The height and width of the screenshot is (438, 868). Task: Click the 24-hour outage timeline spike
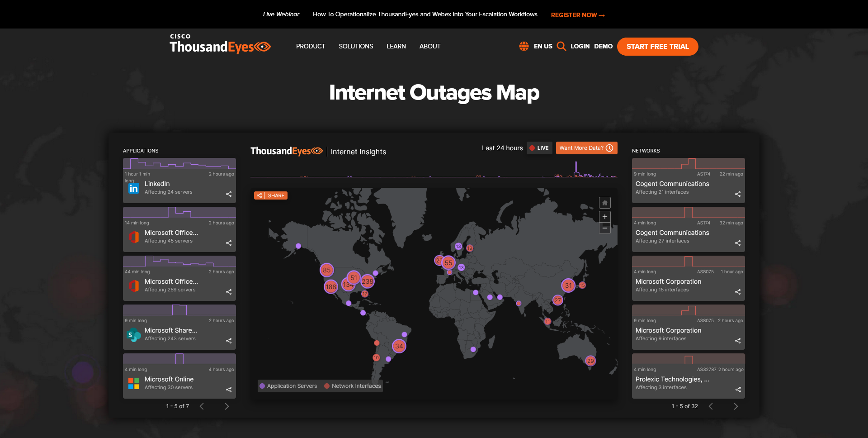tap(576, 168)
